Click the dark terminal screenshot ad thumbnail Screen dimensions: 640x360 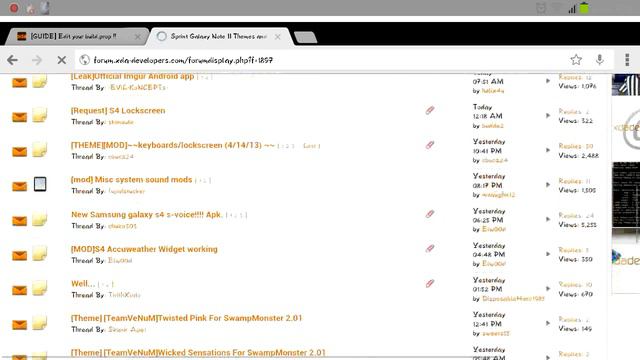pyautogui.click(x=626, y=194)
